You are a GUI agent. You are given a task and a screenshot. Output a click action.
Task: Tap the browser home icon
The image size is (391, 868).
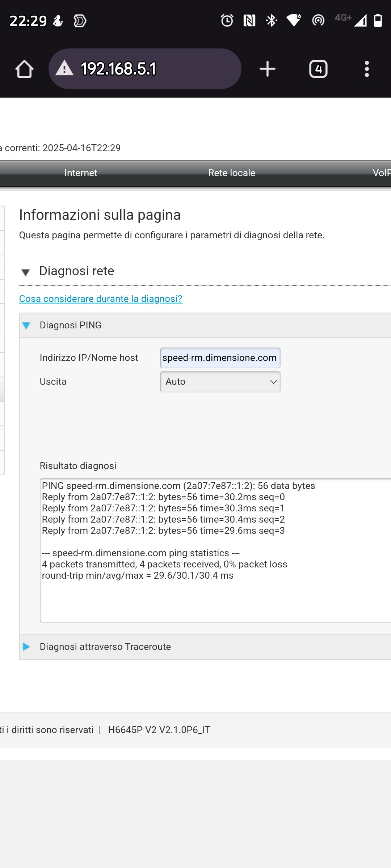[25, 69]
